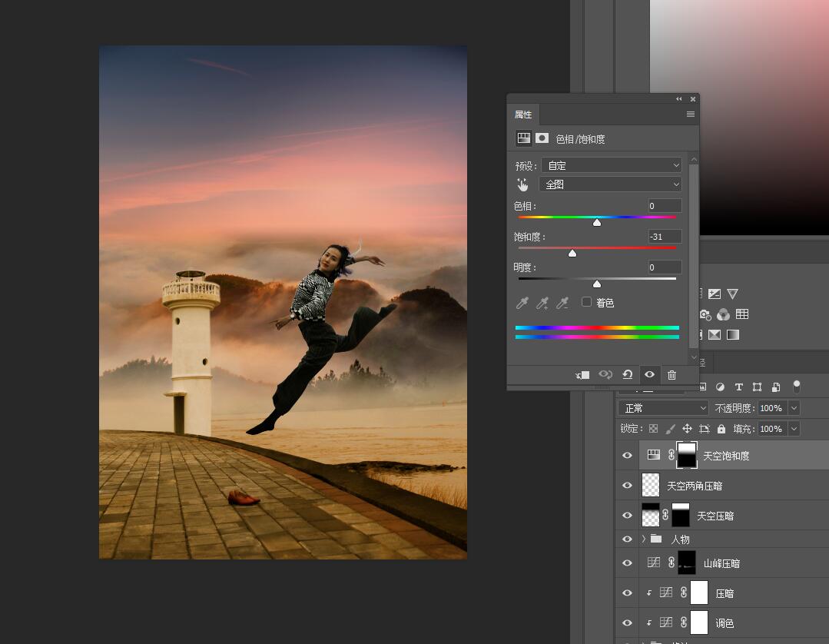Filter layers by text type
The height and width of the screenshot is (644, 829).
(738, 387)
